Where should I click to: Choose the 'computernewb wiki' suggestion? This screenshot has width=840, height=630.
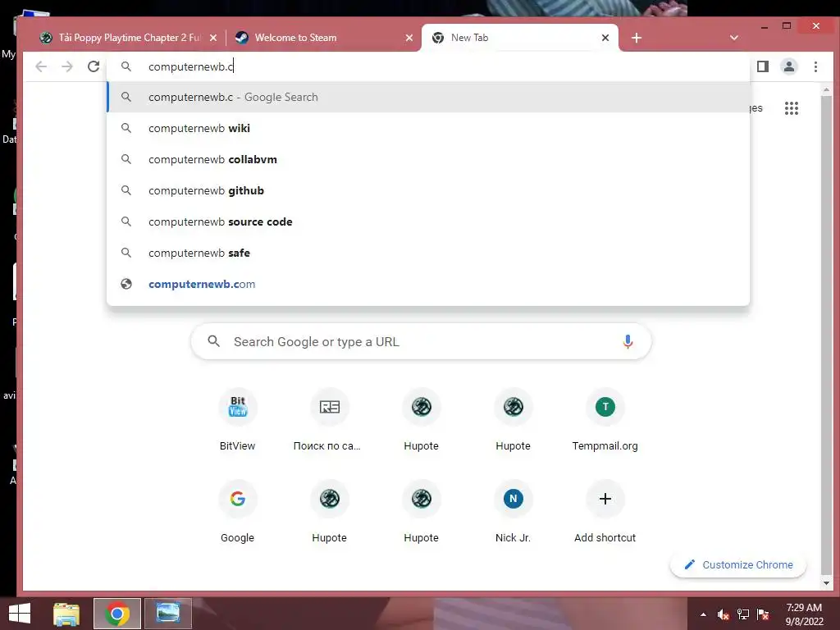click(x=428, y=129)
